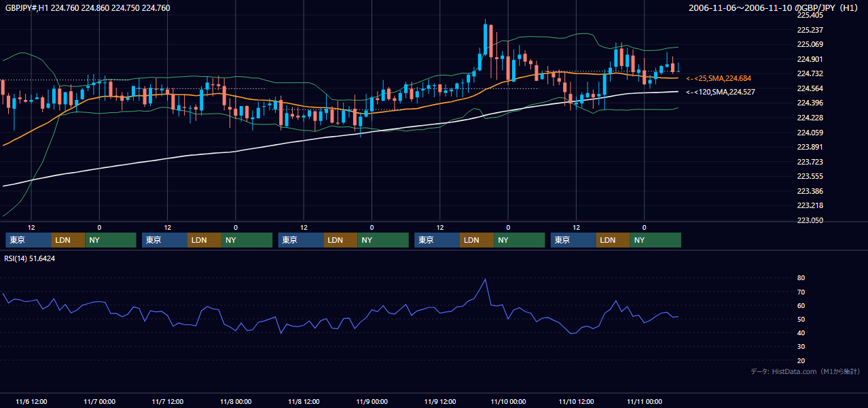
Task: Click the 11/9 00:00 time axis label
Action: pos(372,402)
